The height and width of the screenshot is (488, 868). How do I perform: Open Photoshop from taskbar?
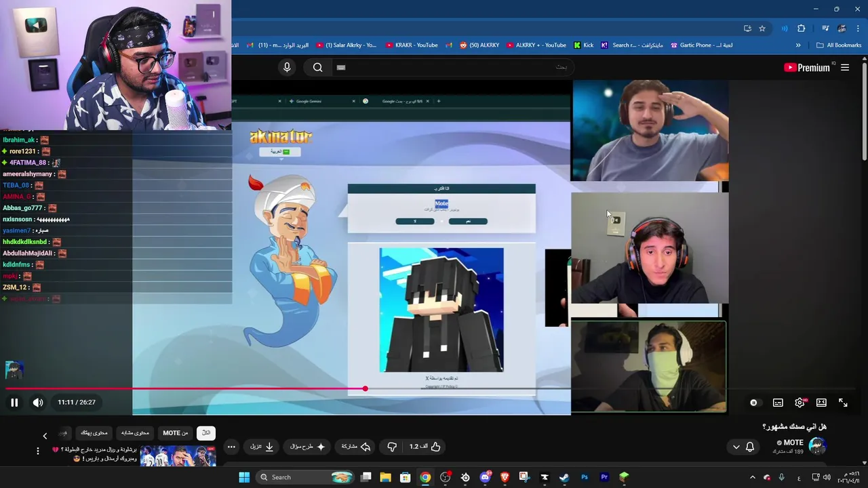pyautogui.click(x=585, y=477)
